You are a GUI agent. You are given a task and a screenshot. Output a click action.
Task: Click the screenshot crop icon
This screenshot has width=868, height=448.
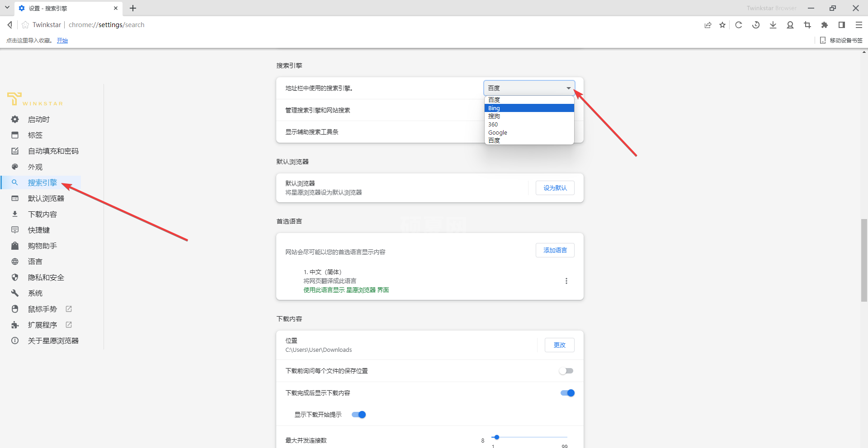[x=807, y=25]
